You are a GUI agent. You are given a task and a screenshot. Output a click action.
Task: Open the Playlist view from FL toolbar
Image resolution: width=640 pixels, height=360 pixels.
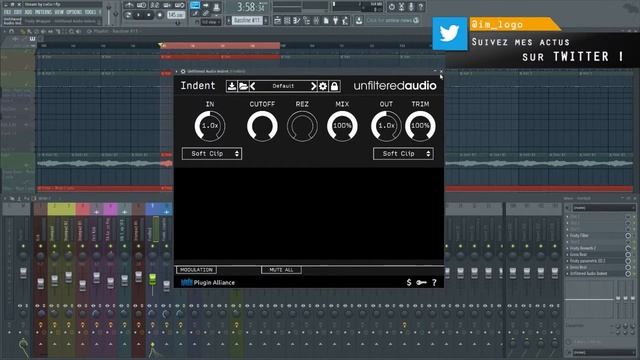[278, 20]
